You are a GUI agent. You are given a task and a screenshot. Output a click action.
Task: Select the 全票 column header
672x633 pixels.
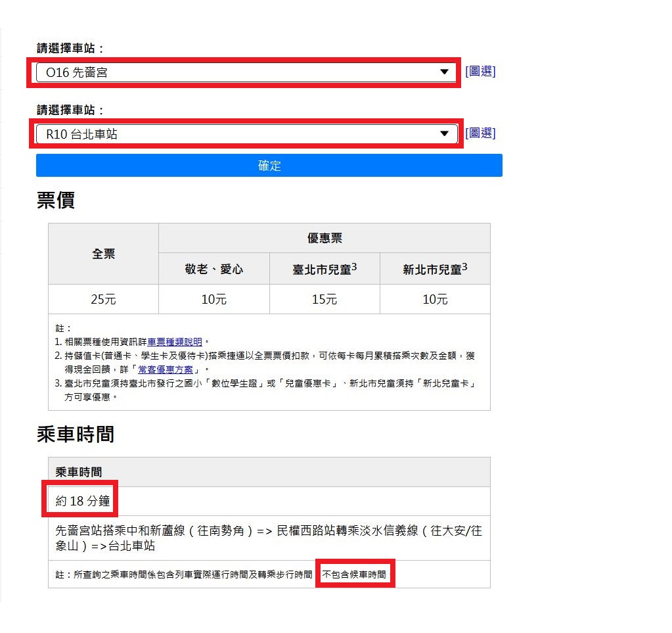pyautogui.click(x=103, y=254)
